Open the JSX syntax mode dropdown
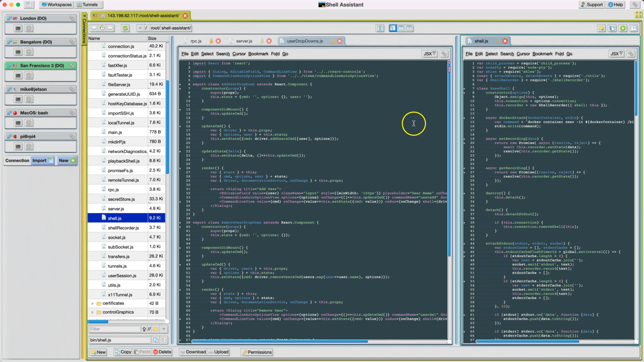 click(x=430, y=54)
